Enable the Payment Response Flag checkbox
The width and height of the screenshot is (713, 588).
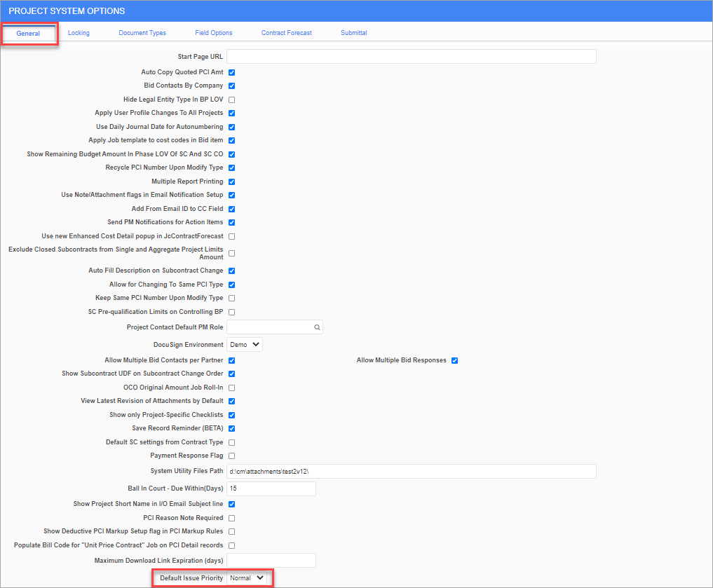click(232, 456)
